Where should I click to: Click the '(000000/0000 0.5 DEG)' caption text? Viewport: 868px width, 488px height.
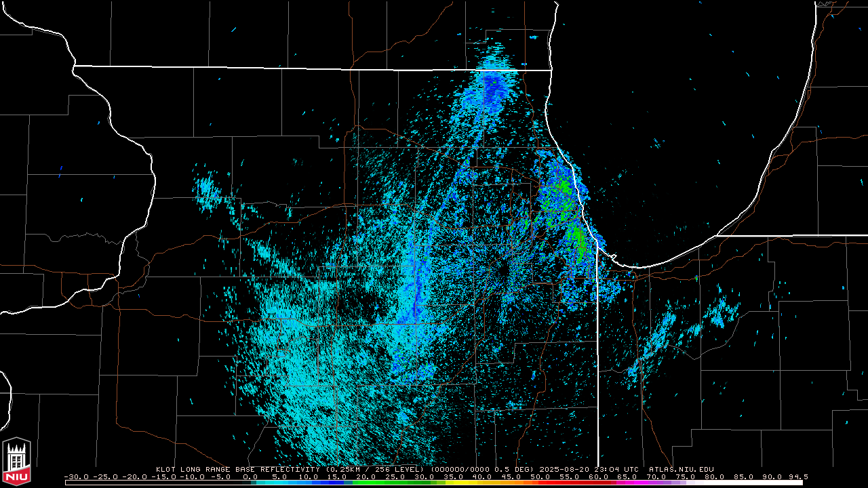[482, 469]
